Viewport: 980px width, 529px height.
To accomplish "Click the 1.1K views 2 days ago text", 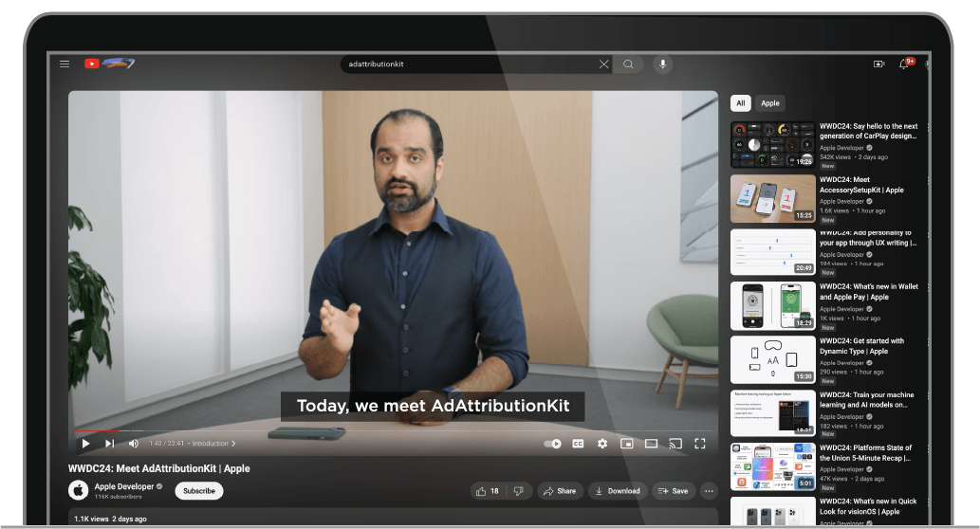I will (111, 519).
